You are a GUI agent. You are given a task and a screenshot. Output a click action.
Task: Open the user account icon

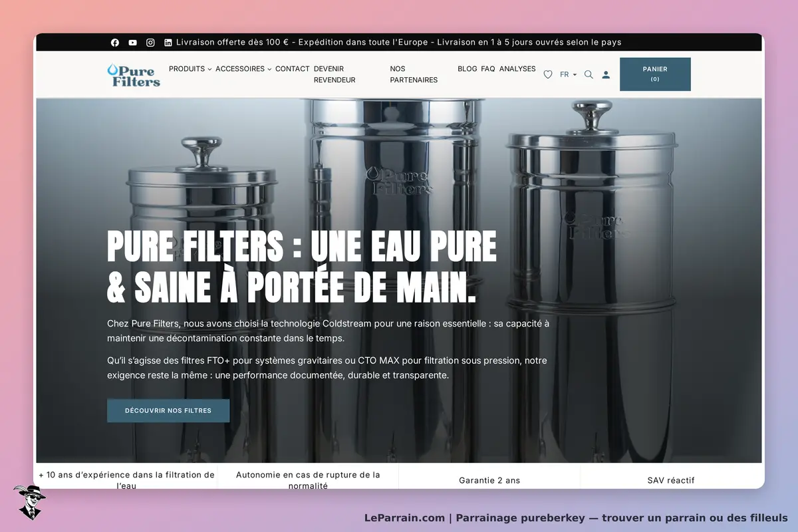(606, 74)
